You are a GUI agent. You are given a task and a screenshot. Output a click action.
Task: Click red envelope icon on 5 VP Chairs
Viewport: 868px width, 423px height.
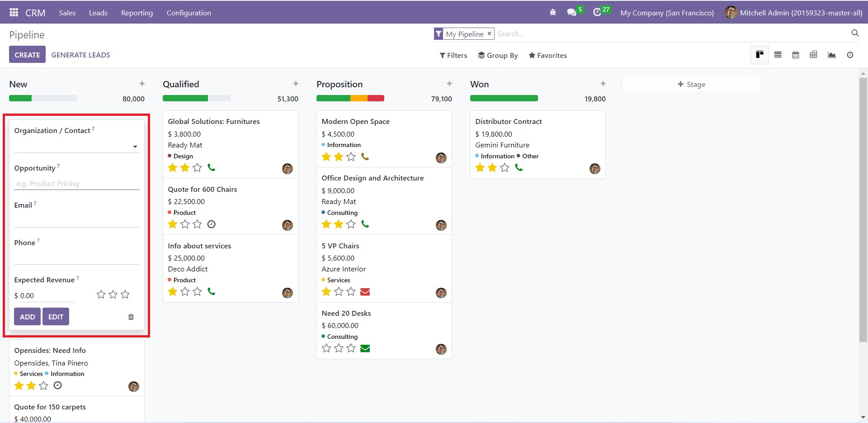[x=365, y=292]
